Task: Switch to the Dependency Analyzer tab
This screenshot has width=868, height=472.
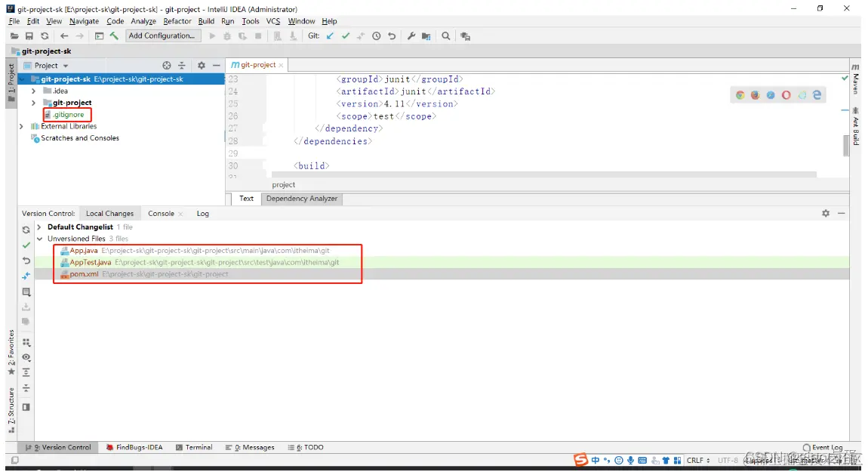Action: click(302, 199)
